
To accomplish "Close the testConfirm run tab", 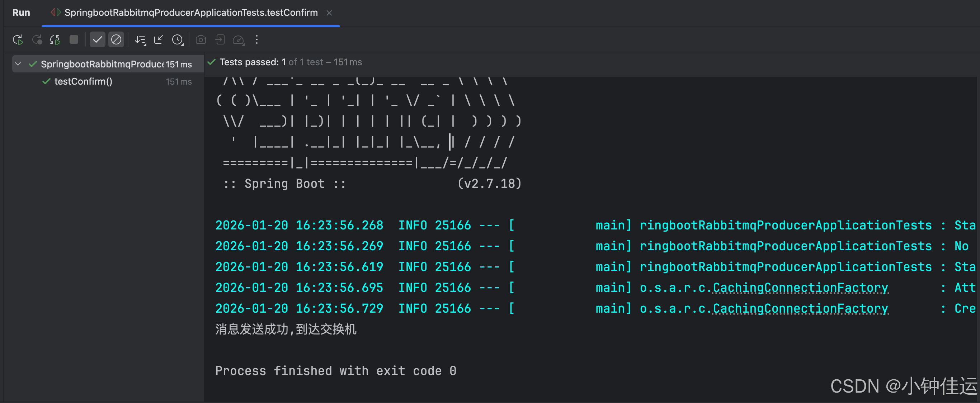I will 329,13.
